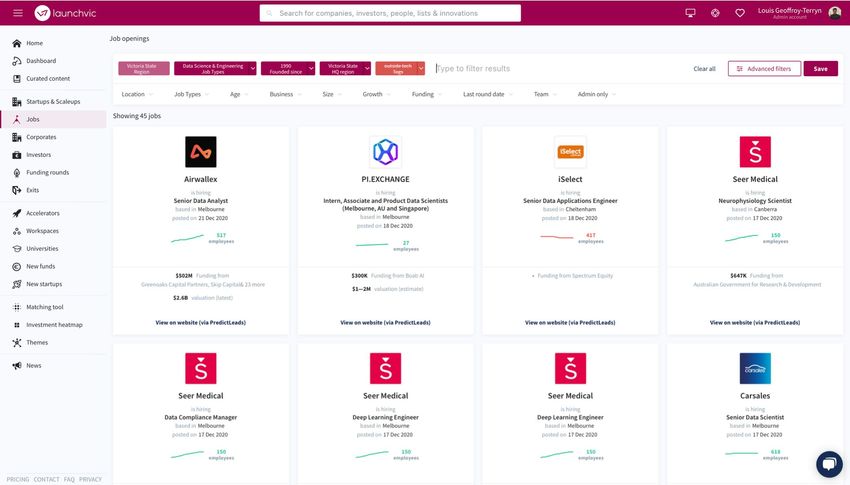The width and height of the screenshot is (850, 485).
Task: Click the Investors icon in sidebar
Action: click(17, 155)
